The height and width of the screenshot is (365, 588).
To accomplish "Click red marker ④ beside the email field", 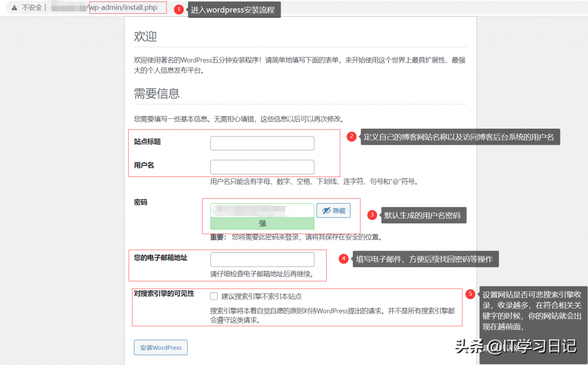I will pos(344,258).
